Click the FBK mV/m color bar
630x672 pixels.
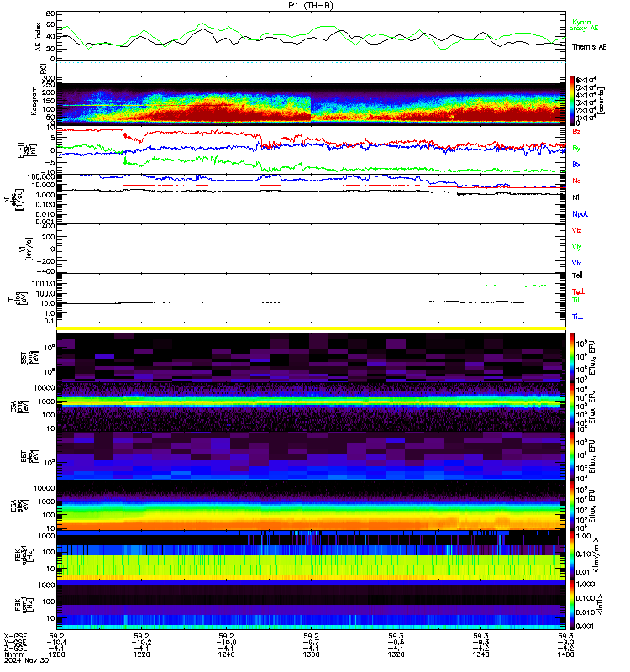[x=572, y=555]
